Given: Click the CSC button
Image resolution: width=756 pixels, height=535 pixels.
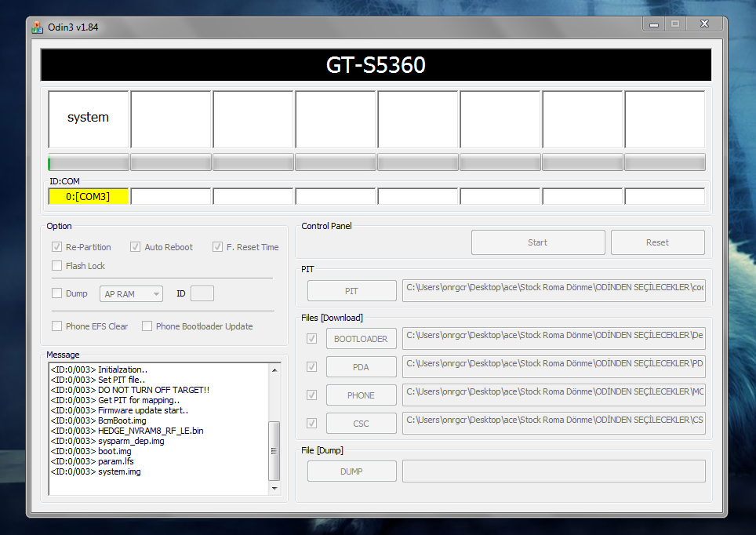Looking at the screenshot, I should coord(361,424).
